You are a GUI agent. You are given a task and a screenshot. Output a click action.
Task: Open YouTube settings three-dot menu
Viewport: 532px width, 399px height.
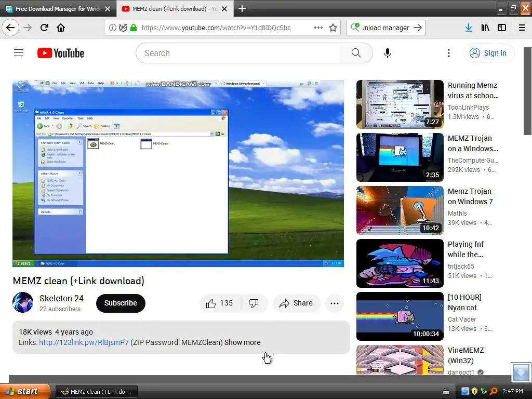tap(449, 53)
